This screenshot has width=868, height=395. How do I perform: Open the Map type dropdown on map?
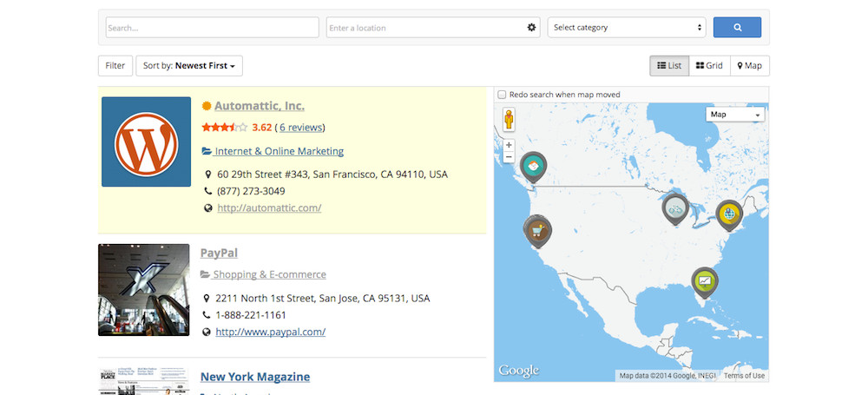point(734,115)
